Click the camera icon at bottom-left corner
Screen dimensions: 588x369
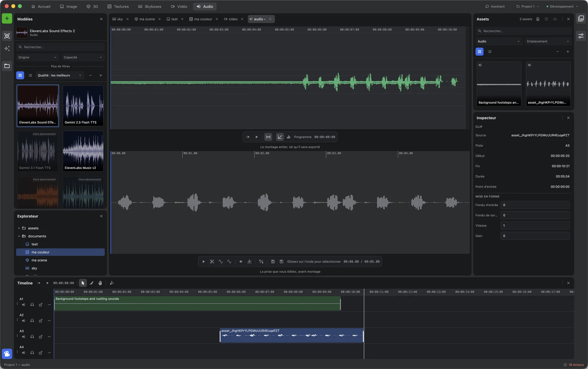tap(7, 354)
